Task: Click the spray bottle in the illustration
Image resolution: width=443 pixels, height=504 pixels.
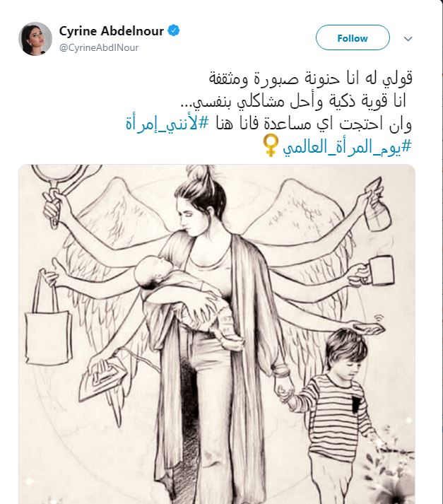Action: coord(377,206)
